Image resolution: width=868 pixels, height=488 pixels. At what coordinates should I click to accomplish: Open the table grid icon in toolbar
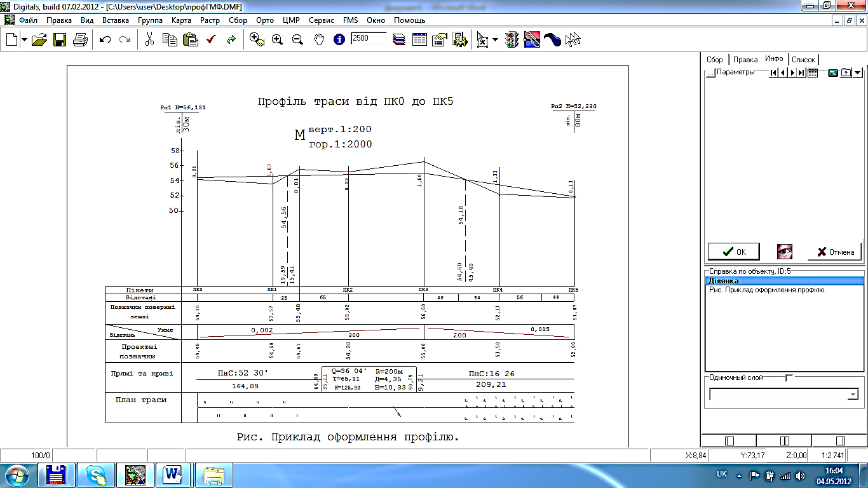click(419, 39)
